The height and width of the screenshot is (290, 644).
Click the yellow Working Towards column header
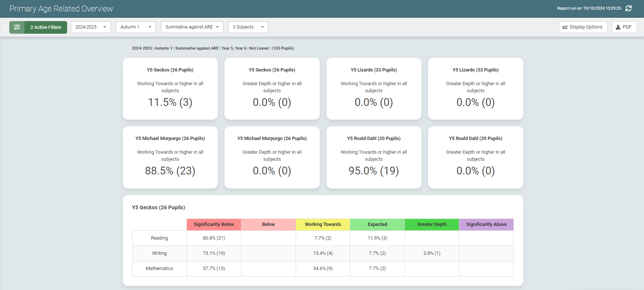pos(323,224)
